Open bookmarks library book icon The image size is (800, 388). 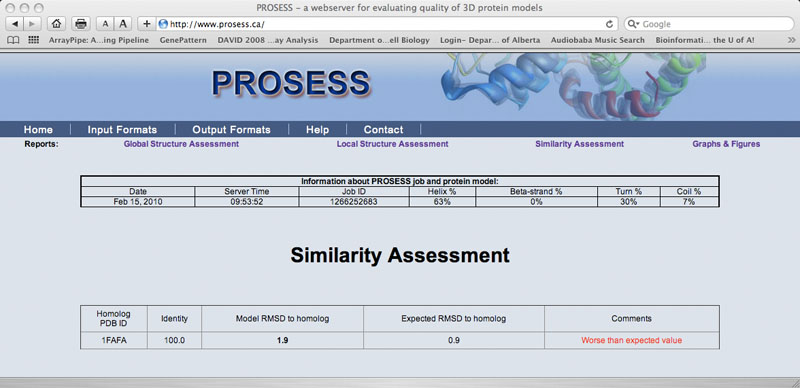click(x=13, y=40)
